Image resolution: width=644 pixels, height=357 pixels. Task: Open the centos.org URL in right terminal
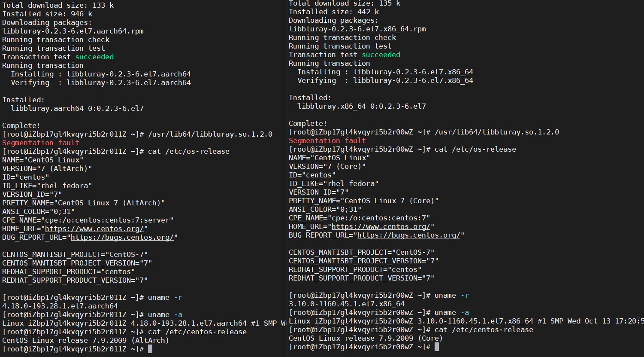click(x=381, y=226)
